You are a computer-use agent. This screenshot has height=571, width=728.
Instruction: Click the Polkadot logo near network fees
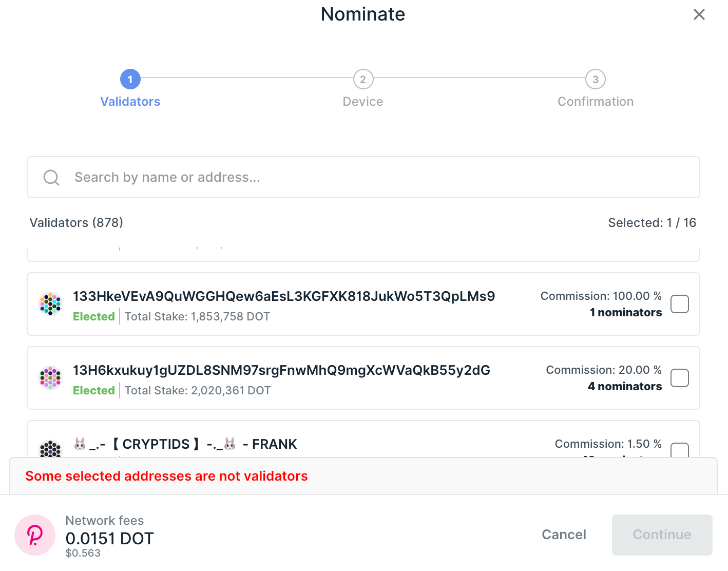coord(34,535)
